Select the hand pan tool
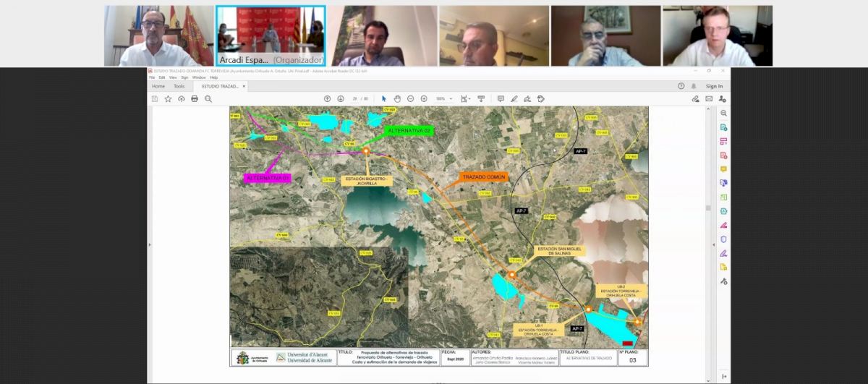868x384 pixels. click(x=397, y=98)
